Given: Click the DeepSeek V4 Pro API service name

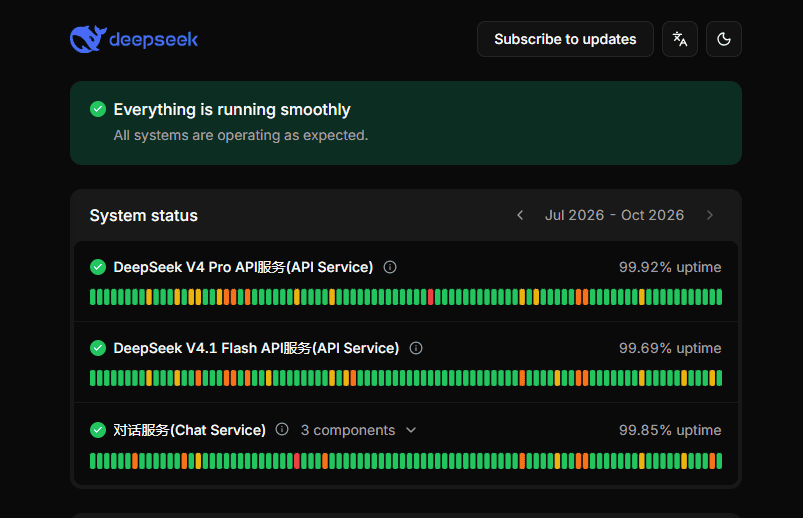Looking at the screenshot, I should (243, 267).
